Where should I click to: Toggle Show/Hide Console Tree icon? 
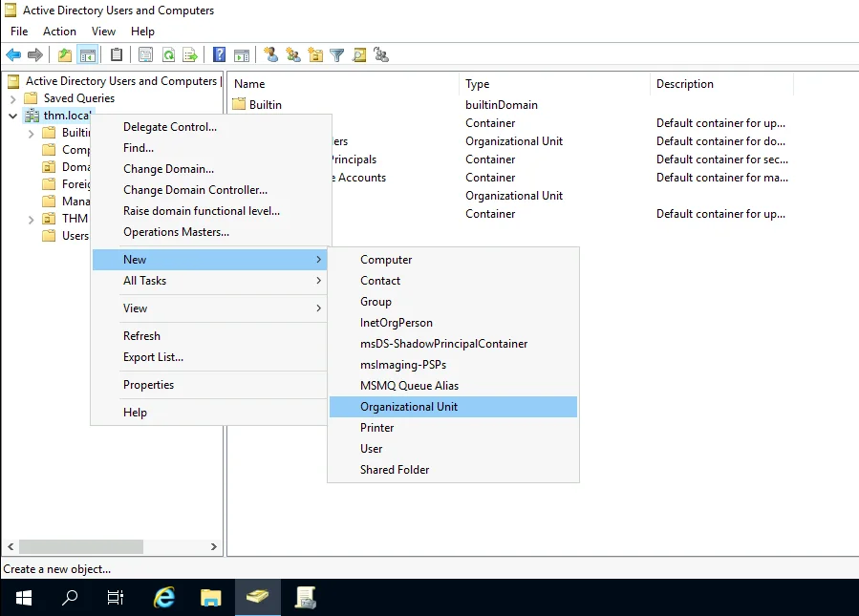tap(88, 54)
